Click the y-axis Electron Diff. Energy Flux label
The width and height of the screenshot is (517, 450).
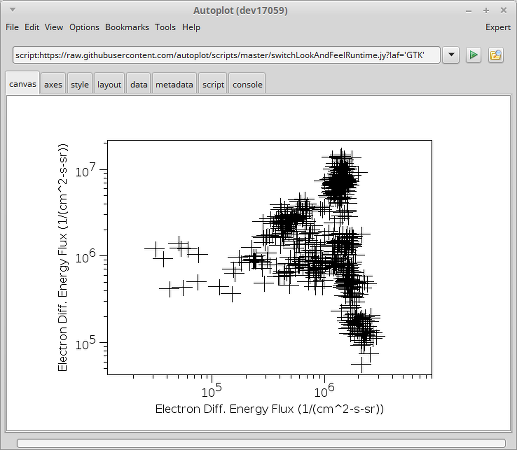pyautogui.click(x=63, y=258)
